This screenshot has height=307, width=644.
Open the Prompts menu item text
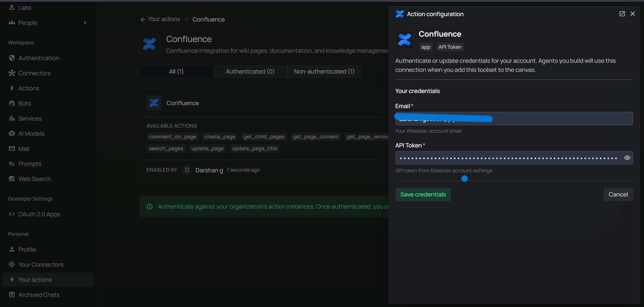pos(30,164)
